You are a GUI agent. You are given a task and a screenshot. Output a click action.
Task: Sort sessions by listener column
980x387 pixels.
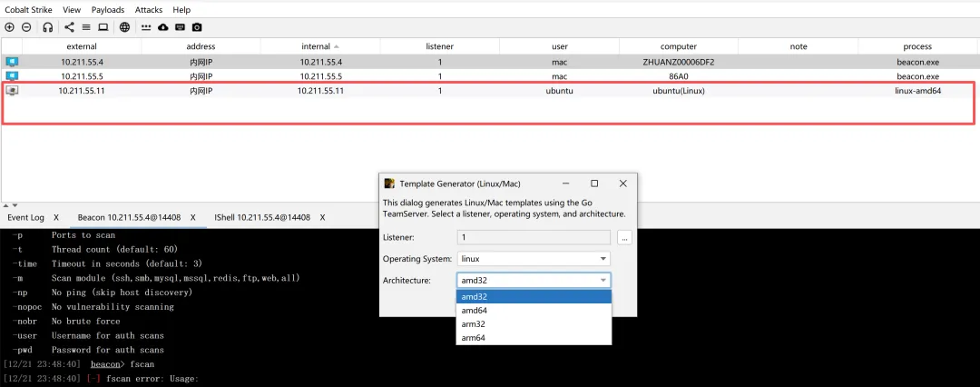click(439, 46)
